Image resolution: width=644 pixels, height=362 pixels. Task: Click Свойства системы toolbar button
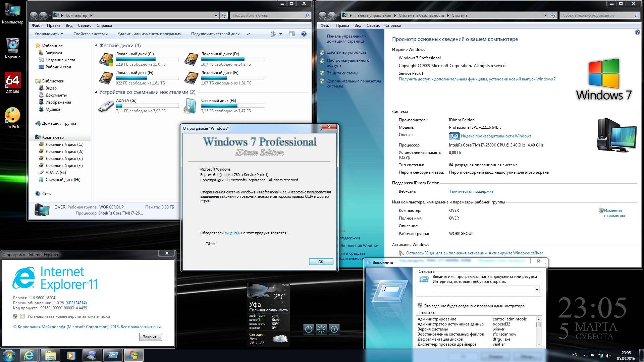[x=91, y=34]
